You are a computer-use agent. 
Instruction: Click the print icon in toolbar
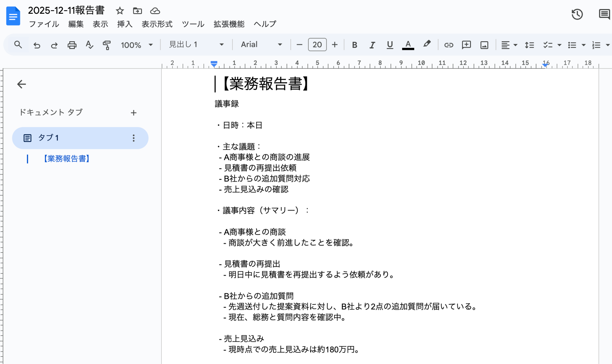(x=72, y=45)
